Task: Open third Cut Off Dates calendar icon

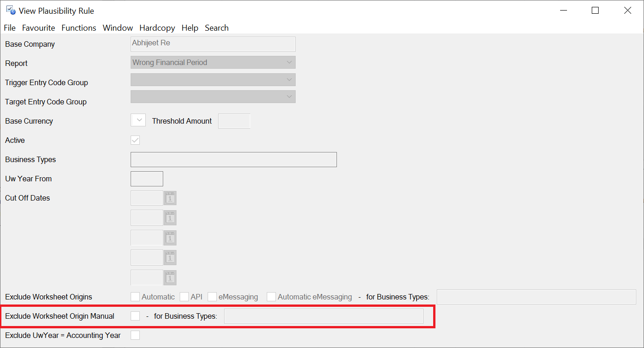Action: (170, 238)
